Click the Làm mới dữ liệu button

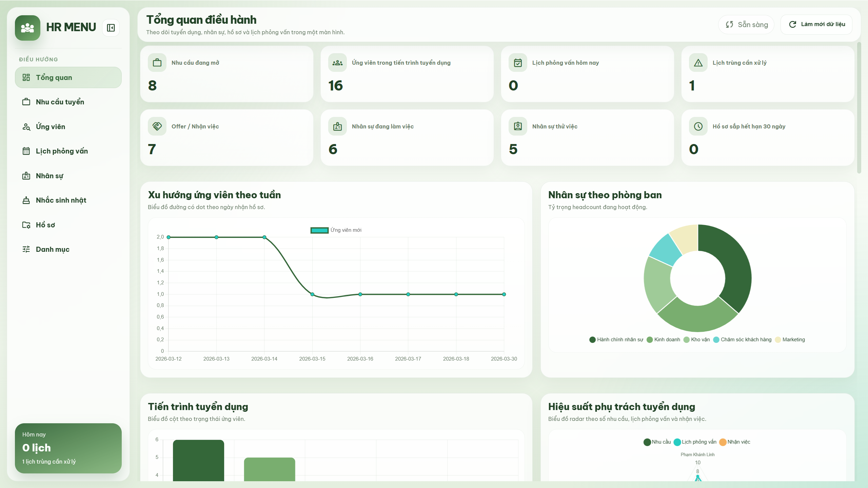[x=816, y=24]
